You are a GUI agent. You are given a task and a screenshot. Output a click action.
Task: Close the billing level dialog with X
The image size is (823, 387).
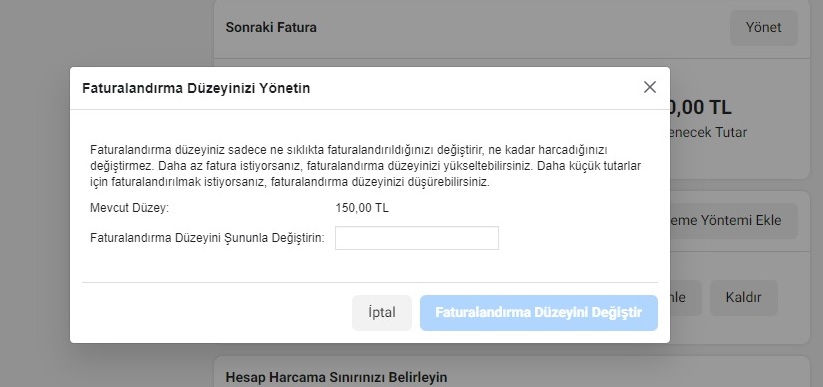pos(650,87)
